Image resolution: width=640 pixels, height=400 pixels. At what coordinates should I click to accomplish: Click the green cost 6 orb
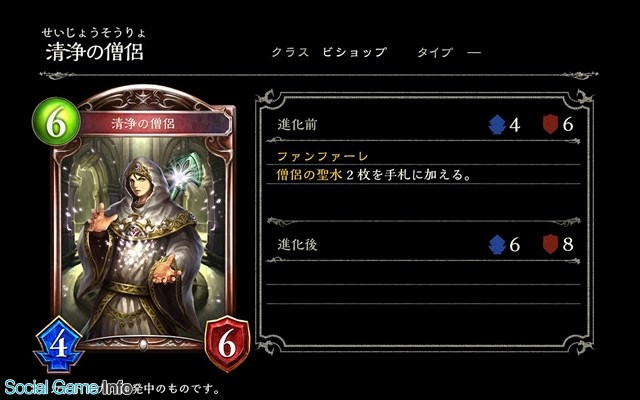pos(56,122)
